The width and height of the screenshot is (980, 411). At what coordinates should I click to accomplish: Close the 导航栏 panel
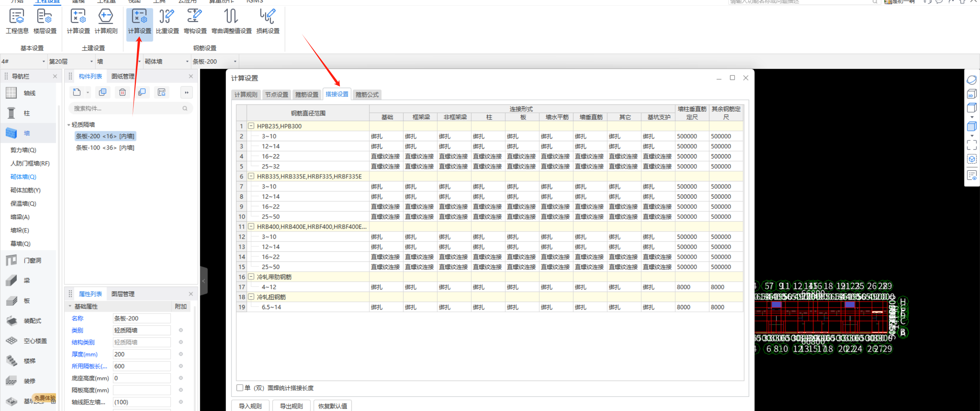(55, 77)
